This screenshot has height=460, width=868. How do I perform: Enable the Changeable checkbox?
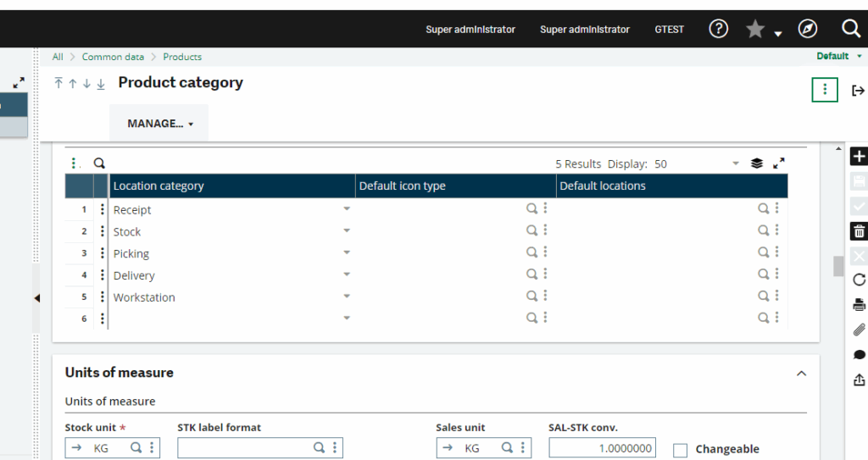pyautogui.click(x=680, y=450)
